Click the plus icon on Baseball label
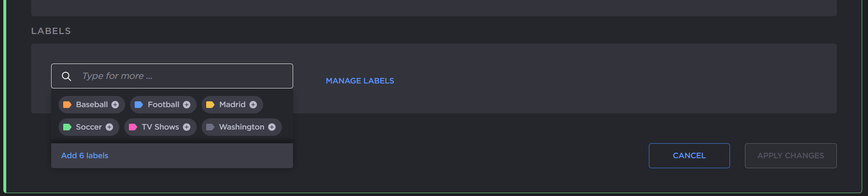The image size is (868, 196). tap(115, 105)
